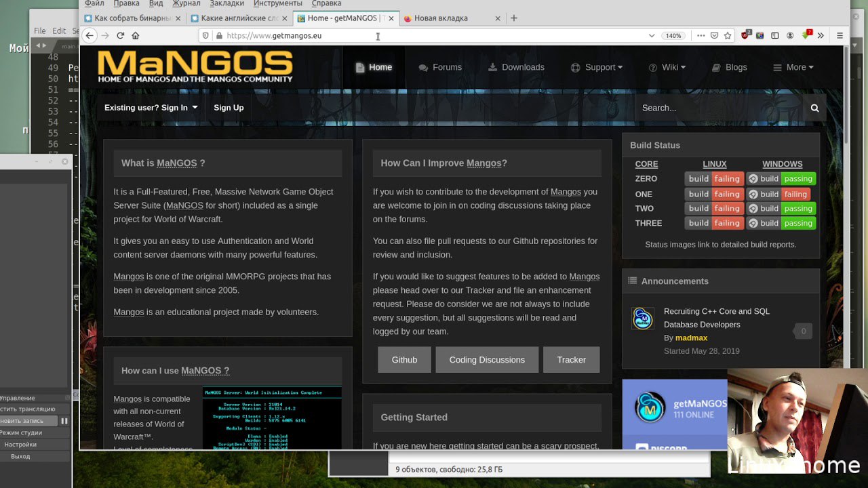Open the Firefox account avatar icon
868x488 pixels.
[x=790, y=35]
